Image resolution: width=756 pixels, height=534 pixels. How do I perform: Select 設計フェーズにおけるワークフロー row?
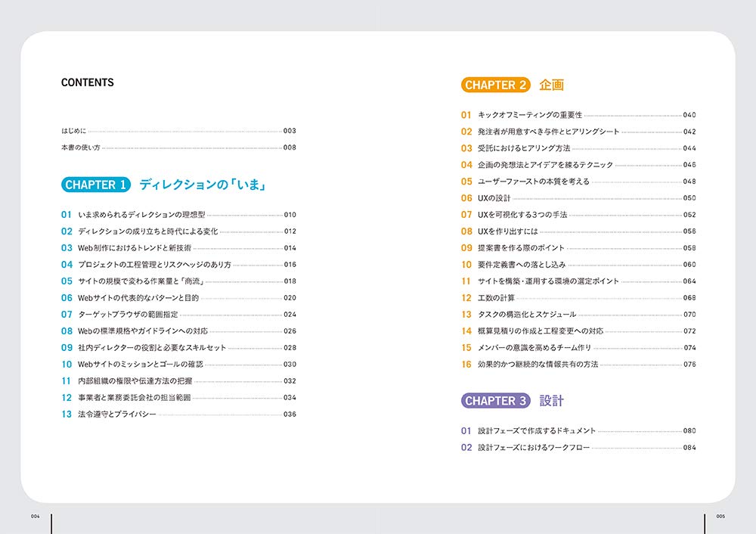click(x=578, y=448)
